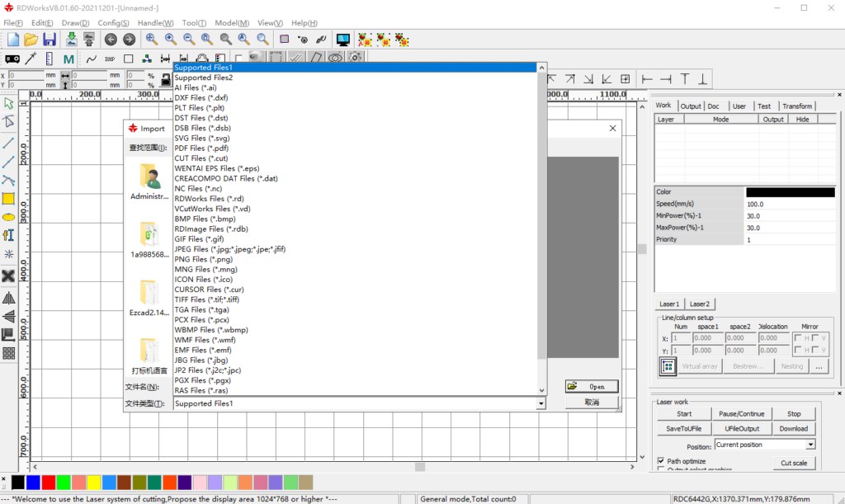Choose PDF Files (*.pdf) from the list
Viewport: 845px width, 504px height.
[x=355, y=148]
